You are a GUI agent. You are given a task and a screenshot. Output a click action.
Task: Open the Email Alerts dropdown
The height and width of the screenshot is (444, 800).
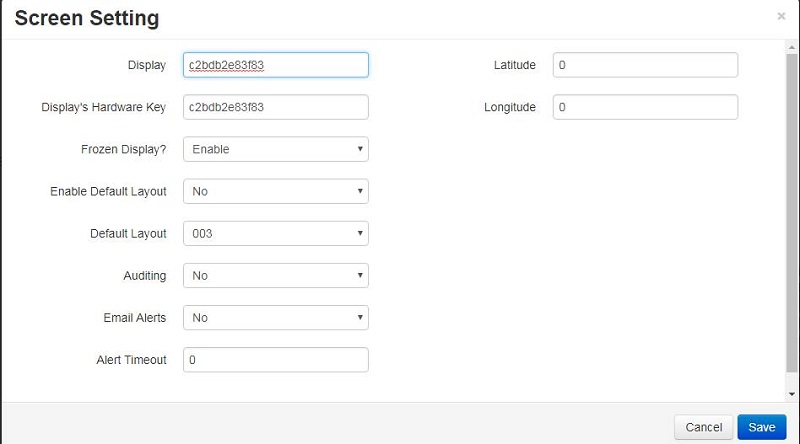[276, 317]
